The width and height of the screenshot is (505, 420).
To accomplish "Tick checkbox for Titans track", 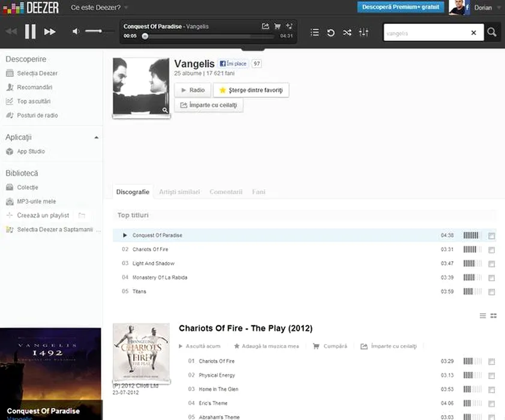I will [491, 292].
